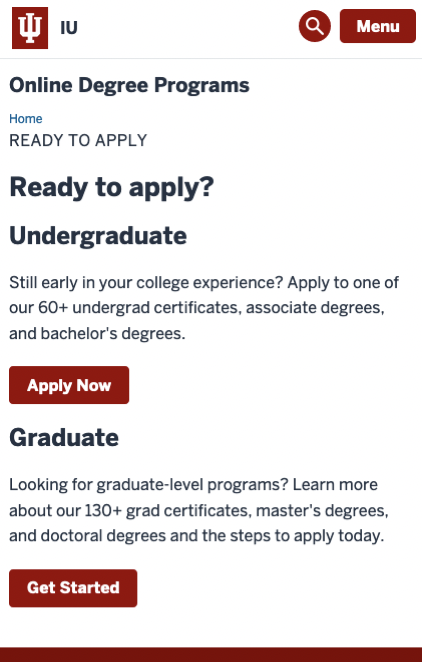The height and width of the screenshot is (662, 422).
Task: Go to the Home breadcrumb link
Action: 26,119
